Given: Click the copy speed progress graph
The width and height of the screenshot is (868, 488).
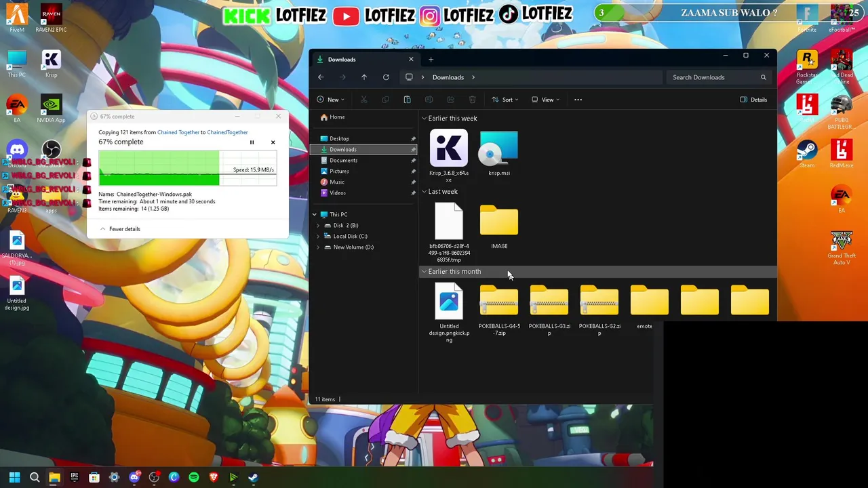Looking at the screenshot, I should [187, 169].
